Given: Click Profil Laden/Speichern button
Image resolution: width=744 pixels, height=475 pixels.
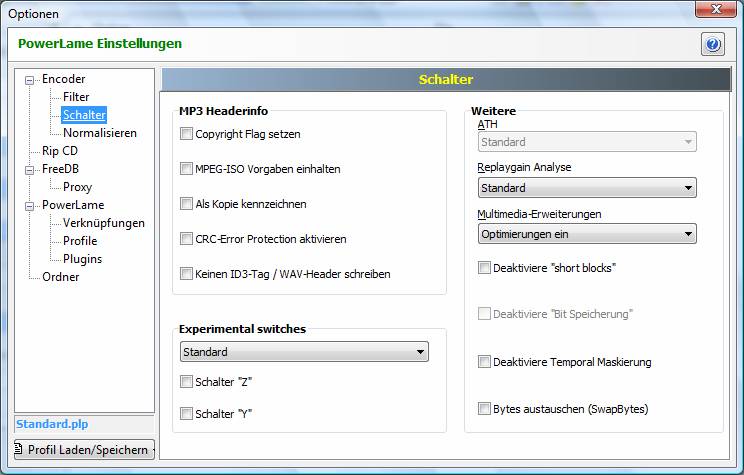Looking at the screenshot, I should click(84, 449).
